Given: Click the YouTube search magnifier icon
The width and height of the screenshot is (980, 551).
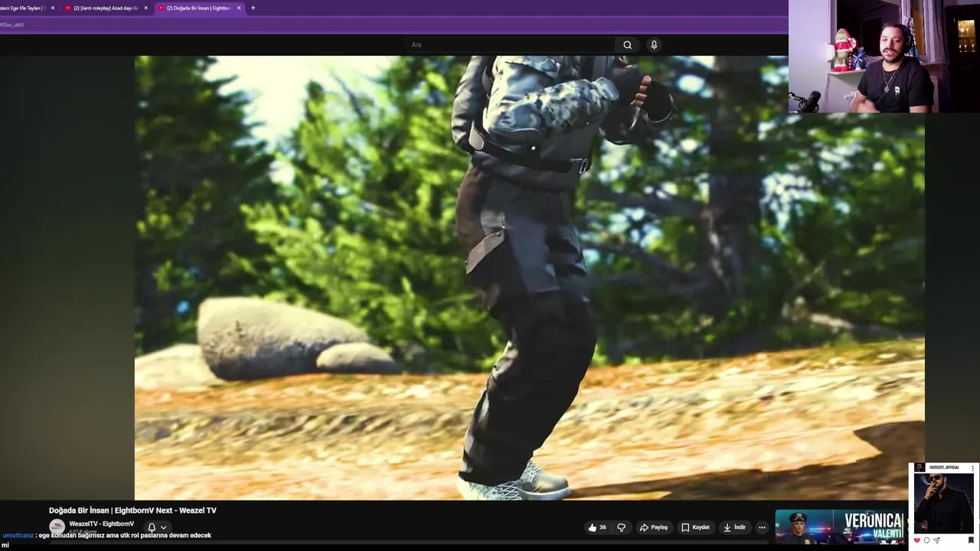Looking at the screenshot, I should (x=627, y=44).
